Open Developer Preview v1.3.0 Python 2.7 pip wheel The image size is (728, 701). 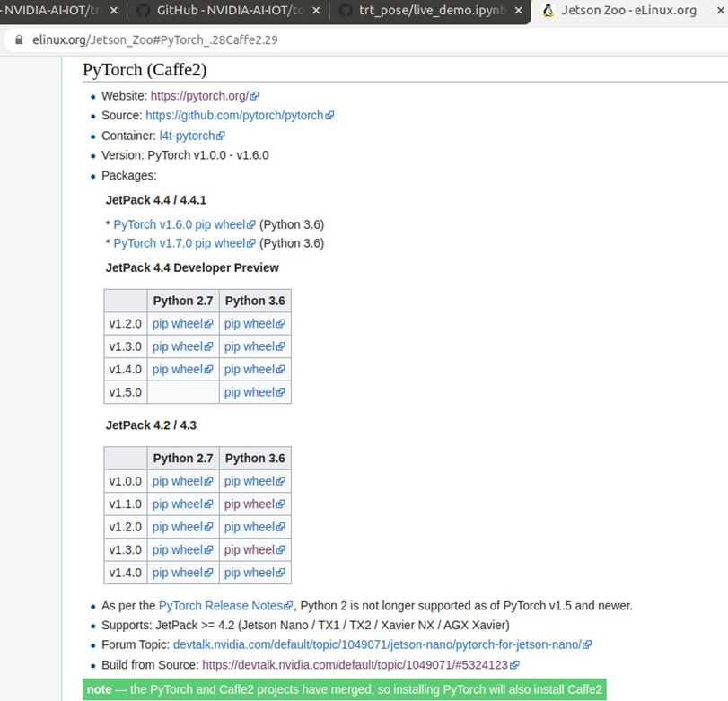(178, 346)
